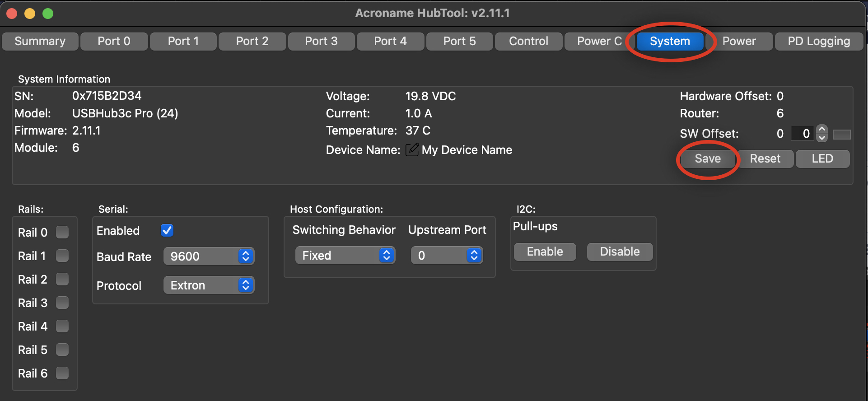Click the firmware version 2.11.1 value

pos(86,131)
